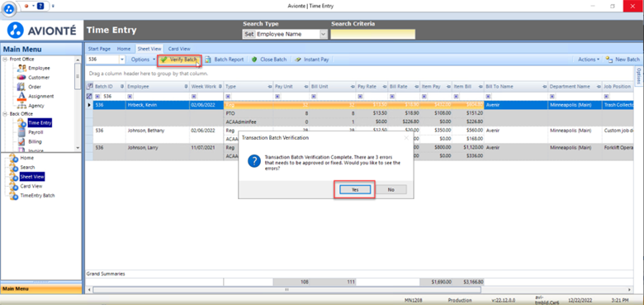Toggle filter operator in Batch ID filter cell
644x305 pixels.
[97, 96]
